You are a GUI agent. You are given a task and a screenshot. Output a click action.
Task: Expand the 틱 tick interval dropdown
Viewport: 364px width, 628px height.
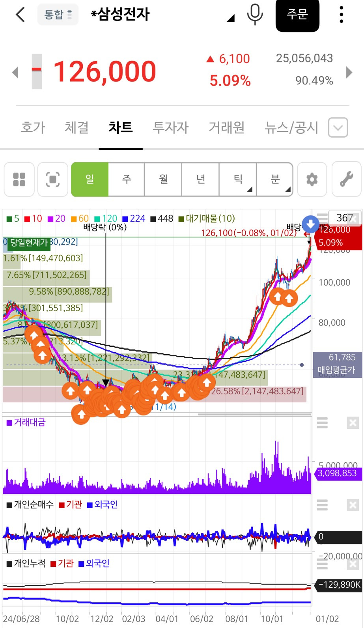pos(238,179)
